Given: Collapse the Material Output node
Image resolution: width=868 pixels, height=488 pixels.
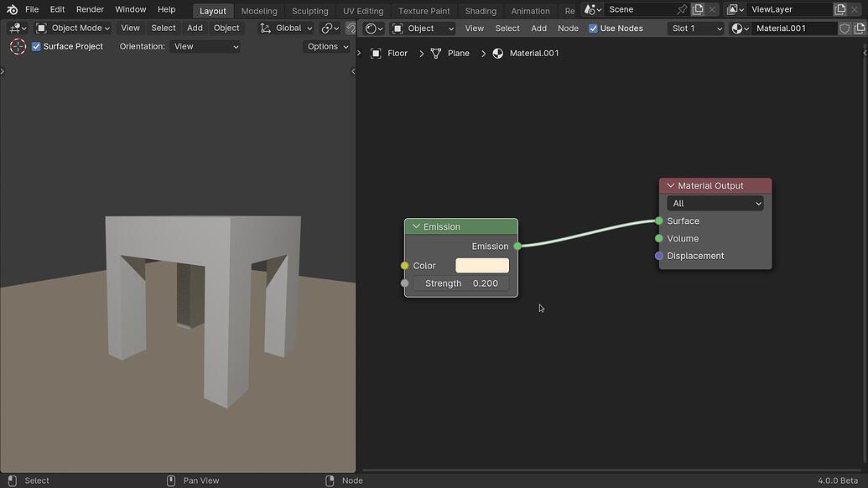Looking at the screenshot, I should click(671, 186).
